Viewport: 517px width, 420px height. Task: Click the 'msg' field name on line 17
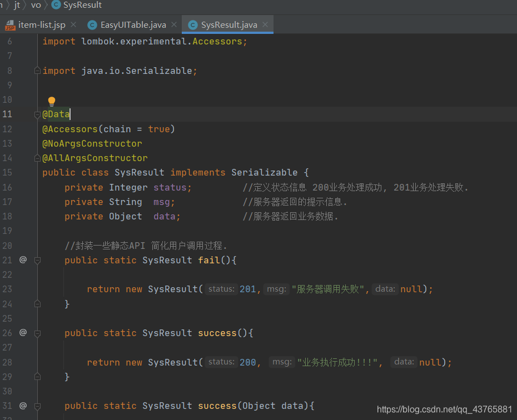click(162, 202)
